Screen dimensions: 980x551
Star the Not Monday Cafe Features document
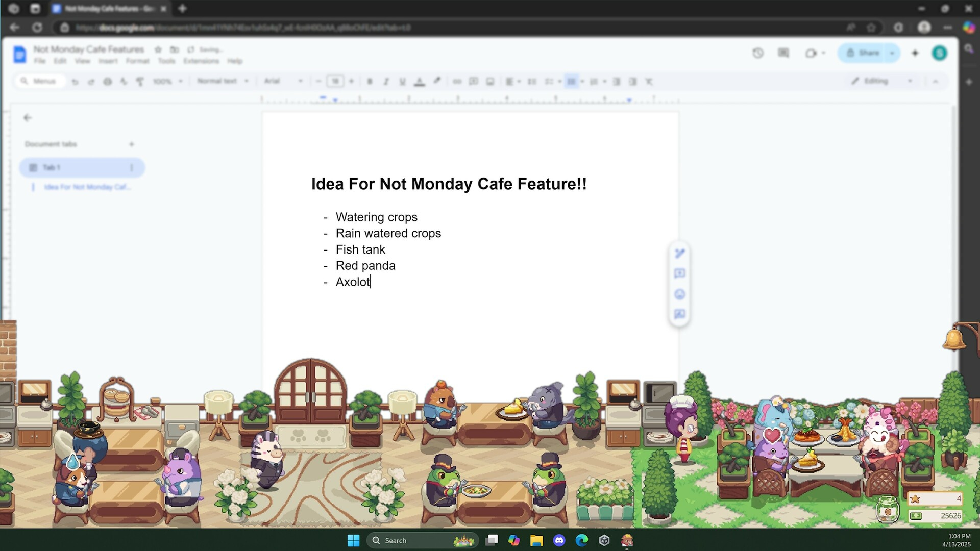[x=158, y=49]
